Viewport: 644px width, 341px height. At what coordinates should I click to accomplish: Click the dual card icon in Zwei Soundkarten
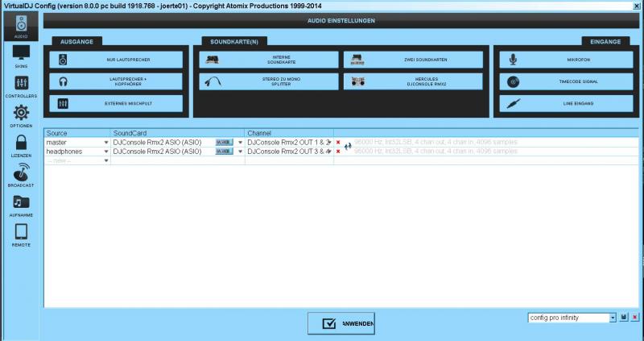point(357,60)
